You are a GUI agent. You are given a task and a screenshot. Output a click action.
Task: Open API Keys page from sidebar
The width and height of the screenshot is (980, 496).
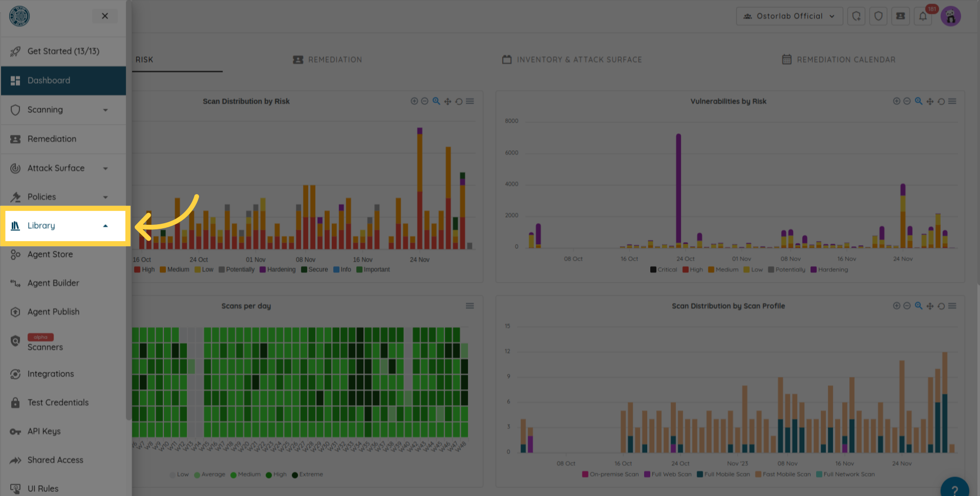coord(44,432)
